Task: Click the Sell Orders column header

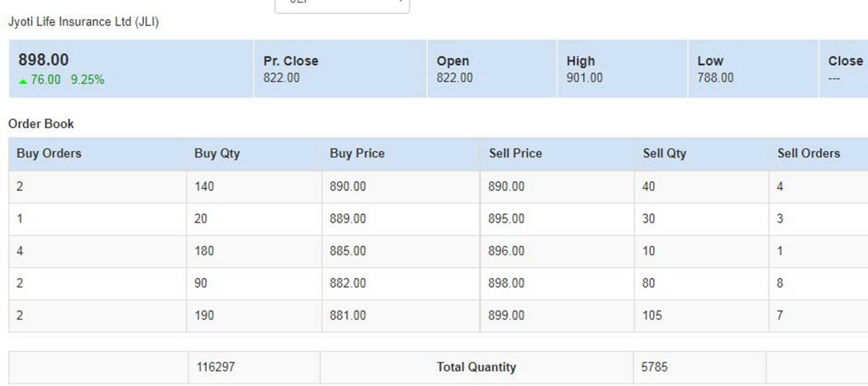Action: (809, 153)
